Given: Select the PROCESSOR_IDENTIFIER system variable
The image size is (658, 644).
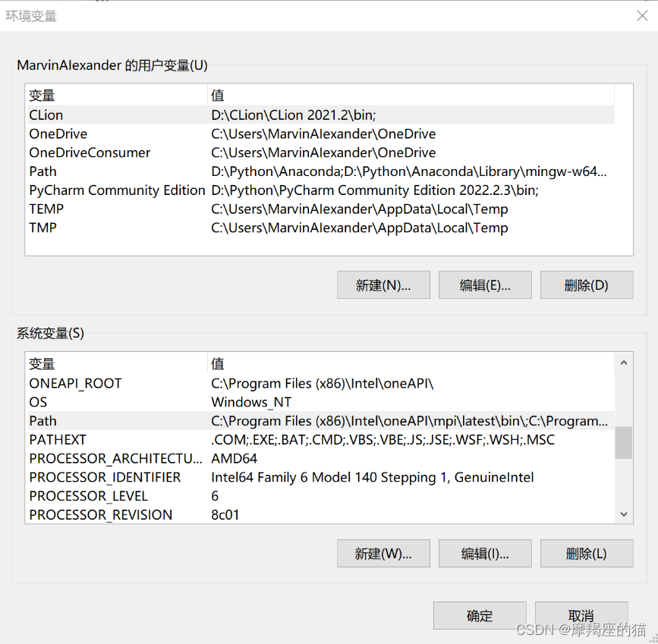Looking at the screenshot, I should click(114, 477).
